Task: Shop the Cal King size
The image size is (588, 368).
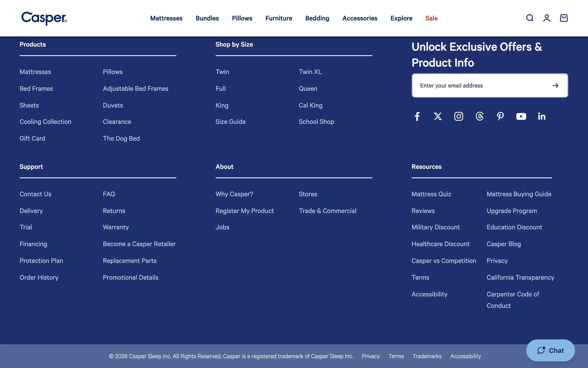Action: coord(311,105)
